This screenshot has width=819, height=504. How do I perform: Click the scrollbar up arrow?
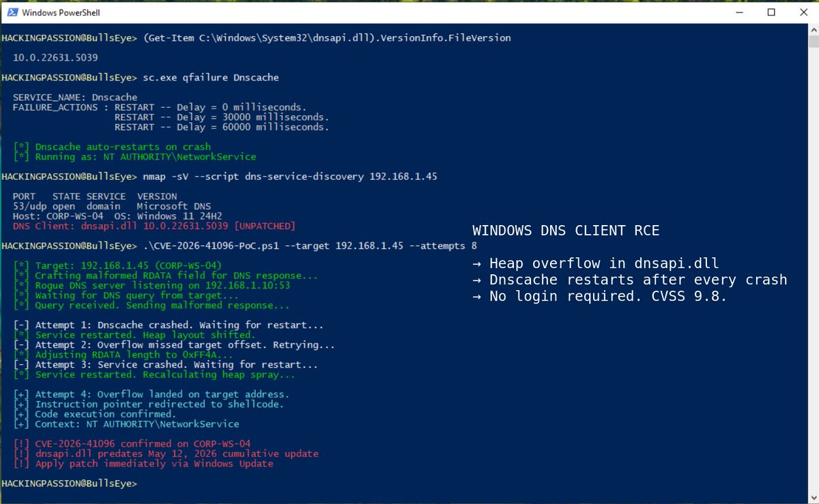click(813, 30)
